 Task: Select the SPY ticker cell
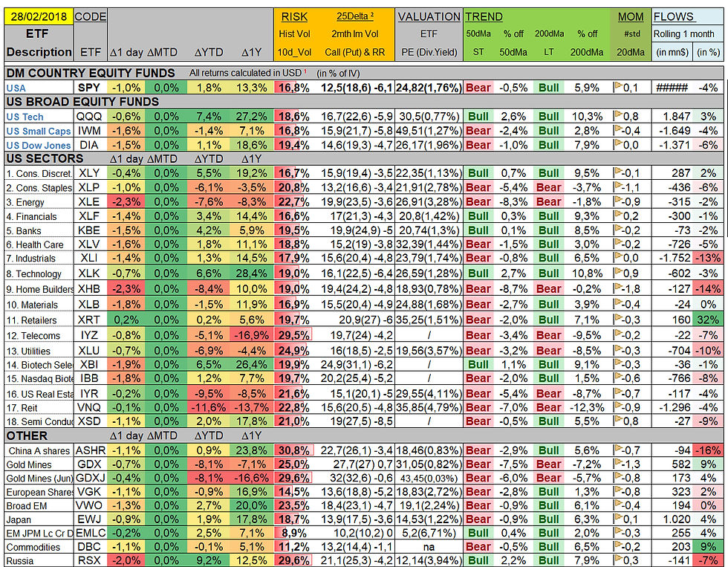click(x=90, y=88)
